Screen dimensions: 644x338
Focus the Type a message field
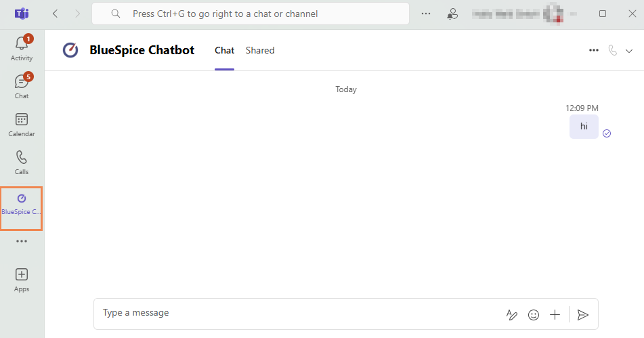[x=298, y=313]
